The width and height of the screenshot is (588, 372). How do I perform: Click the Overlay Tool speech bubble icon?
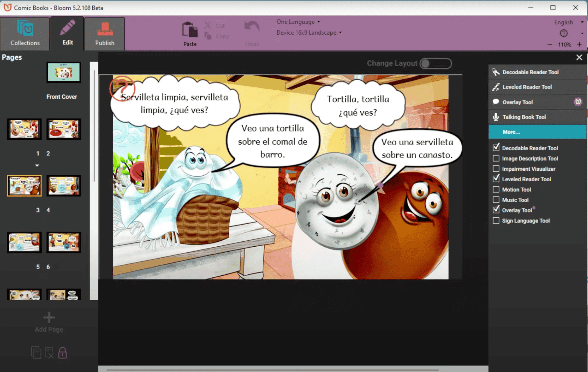pos(496,102)
